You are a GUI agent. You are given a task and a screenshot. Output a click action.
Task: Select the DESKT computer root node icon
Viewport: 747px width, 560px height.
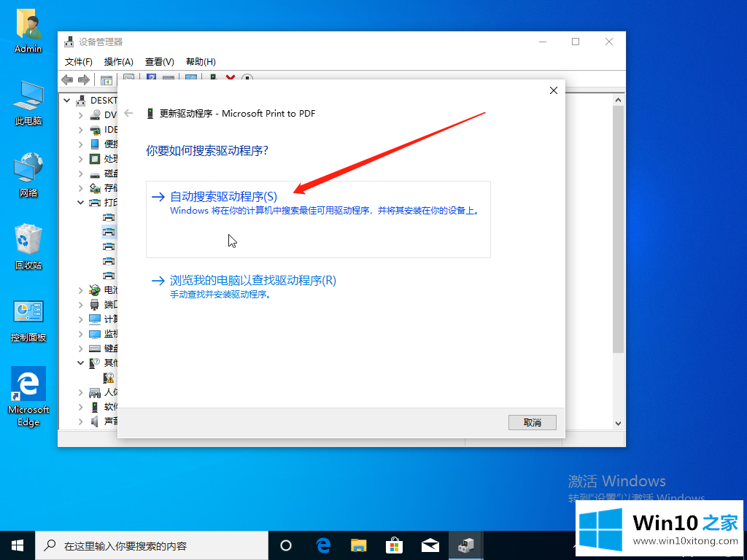click(82, 101)
